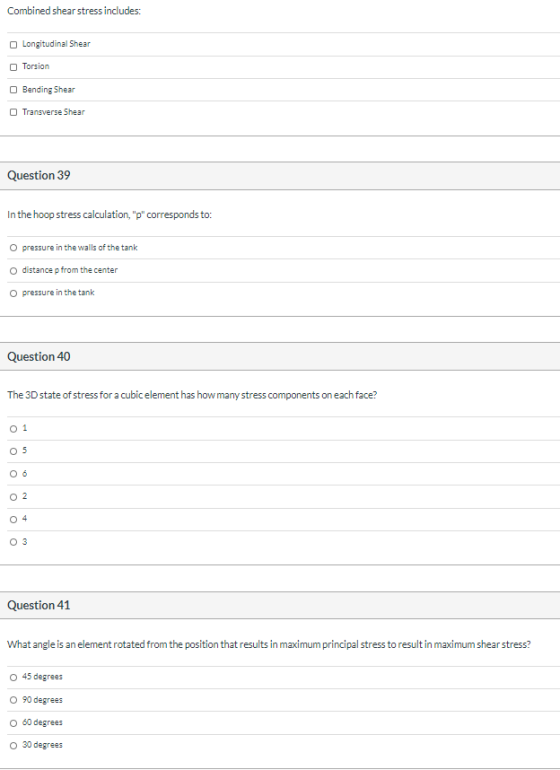Select 'pressure in the tank' radio button
Viewport: 560px width, 770px height.
pos(13,293)
